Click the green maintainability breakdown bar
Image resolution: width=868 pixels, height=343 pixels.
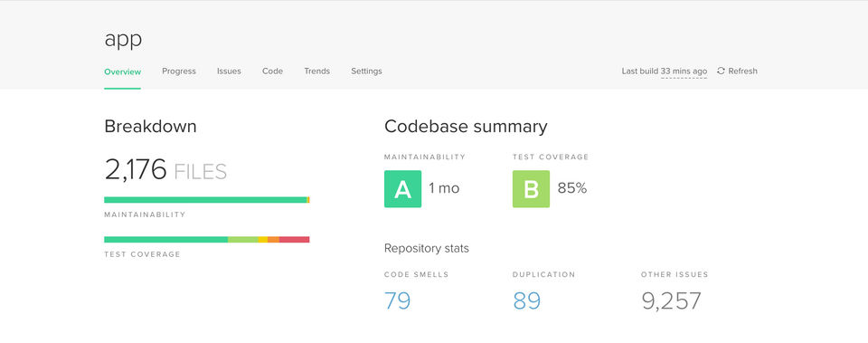pyautogui.click(x=205, y=199)
